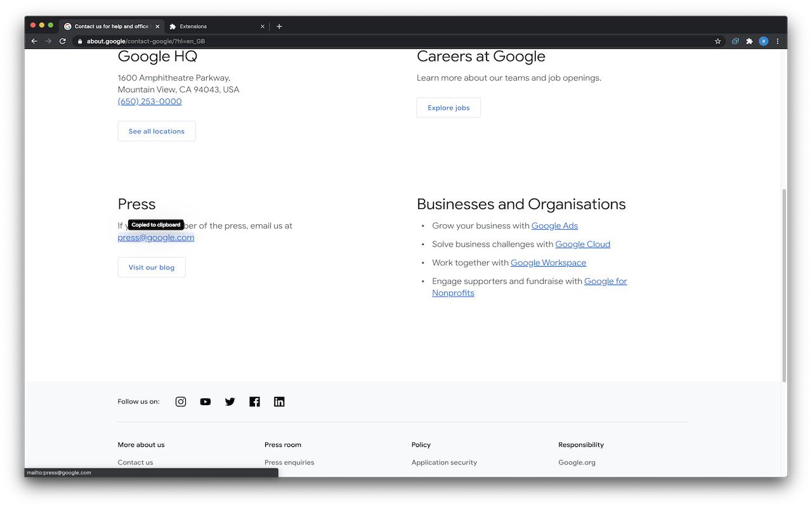Open Google's Facebook page
The width and height of the screenshot is (812, 508).
click(x=254, y=401)
